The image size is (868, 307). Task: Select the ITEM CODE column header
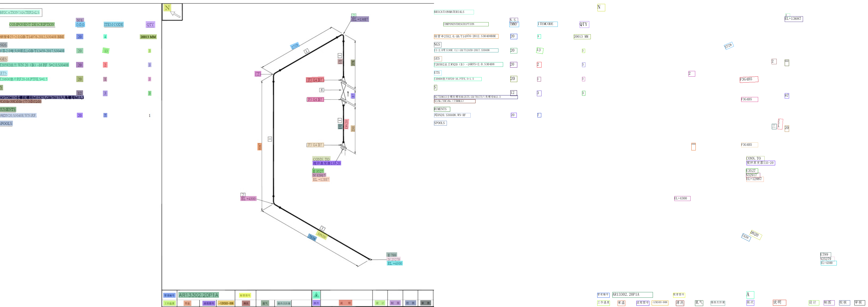coord(113,25)
